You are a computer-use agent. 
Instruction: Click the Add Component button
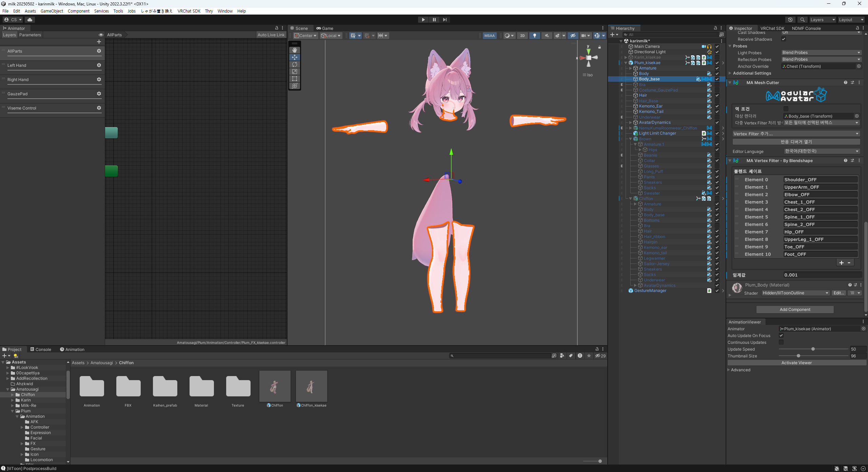(794, 309)
